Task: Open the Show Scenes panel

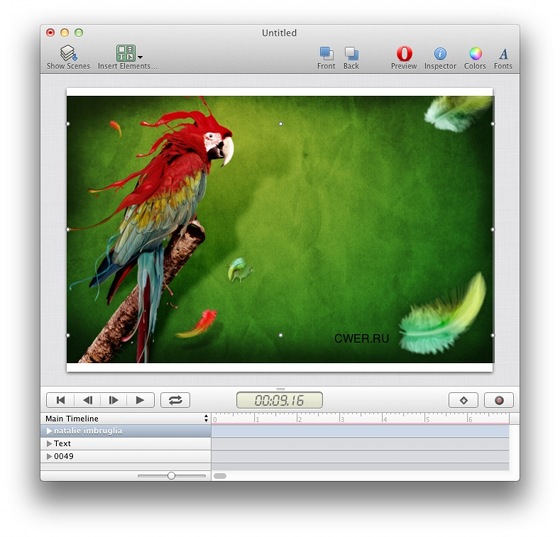Action: click(68, 57)
